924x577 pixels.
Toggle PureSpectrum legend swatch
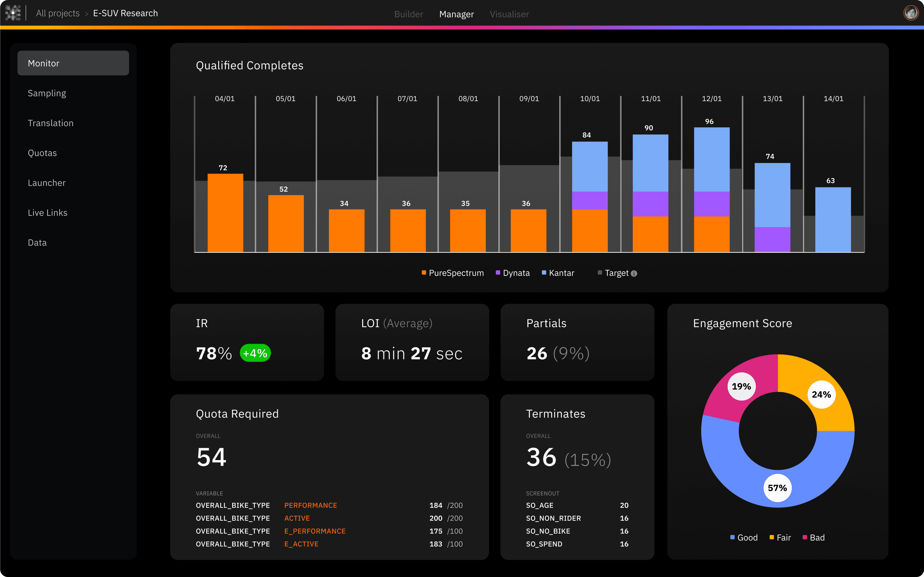pyautogui.click(x=424, y=272)
